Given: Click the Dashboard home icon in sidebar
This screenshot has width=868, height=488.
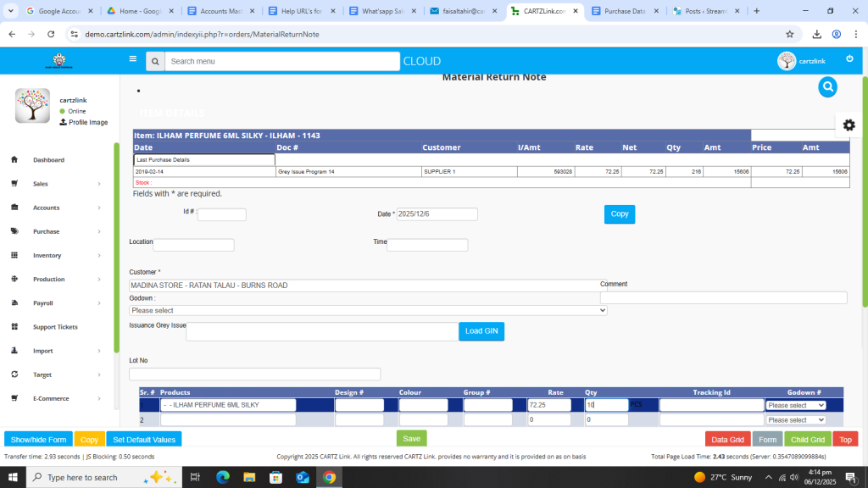Looking at the screenshot, I should (14, 160).
